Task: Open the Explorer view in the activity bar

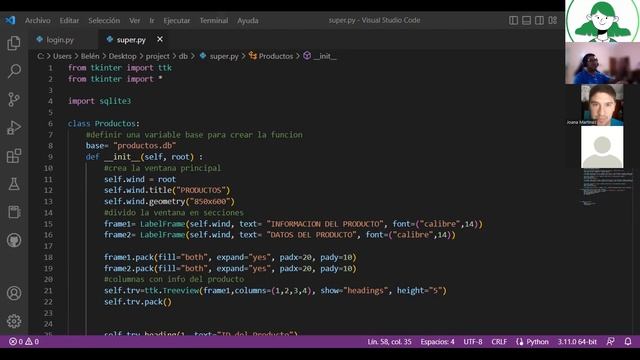Action: [x=14, y=43]
